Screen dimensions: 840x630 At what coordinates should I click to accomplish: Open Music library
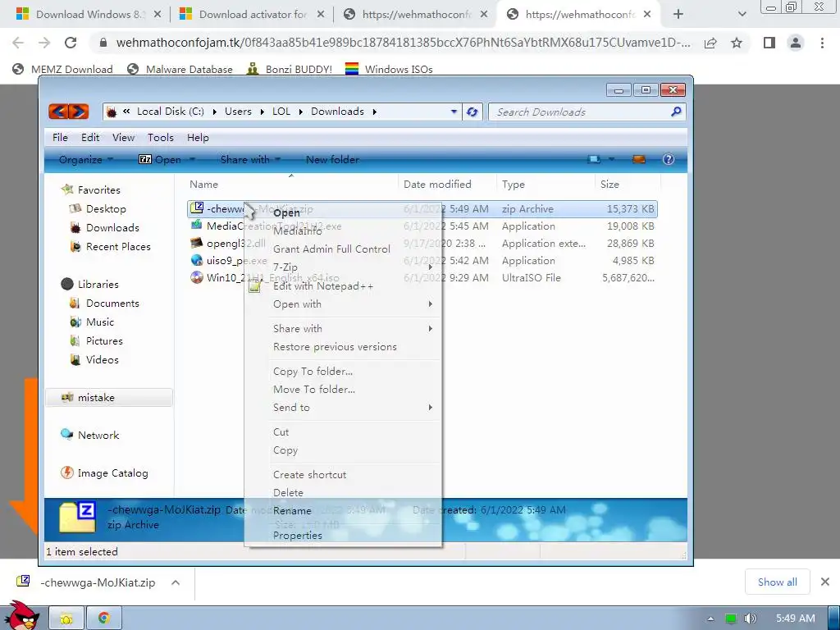pyautogui.click(x=92, y=322)
